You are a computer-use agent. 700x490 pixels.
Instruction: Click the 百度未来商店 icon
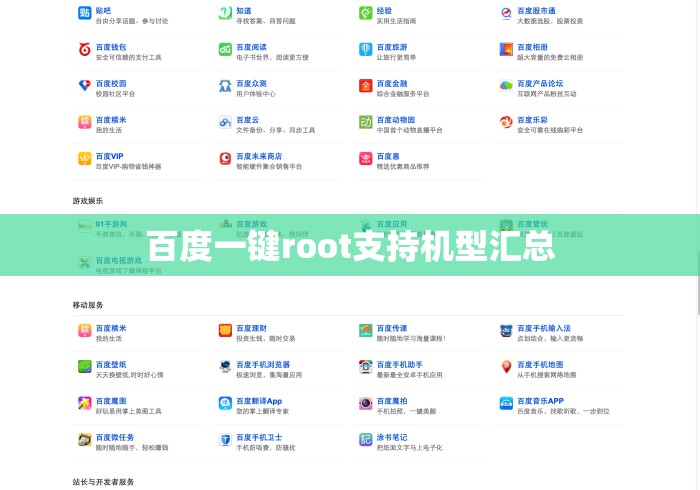coord(225,158)
